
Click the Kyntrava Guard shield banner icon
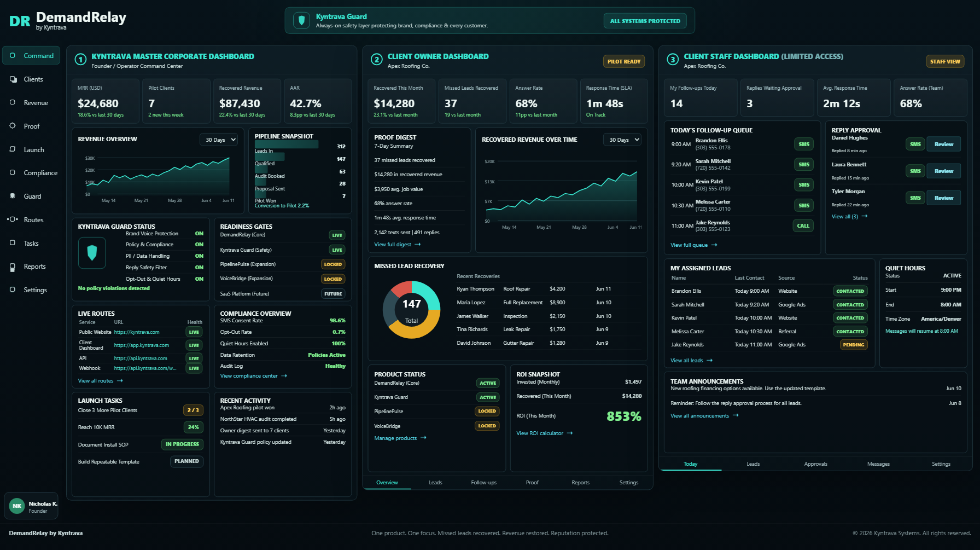coord(301,21)
